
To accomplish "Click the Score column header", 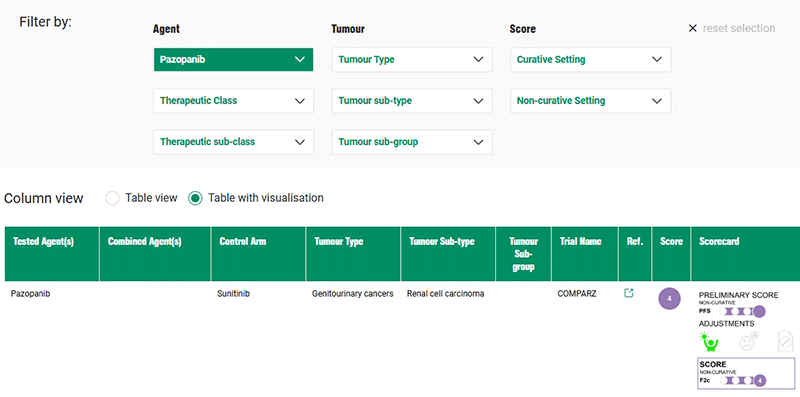I will 671,254.
